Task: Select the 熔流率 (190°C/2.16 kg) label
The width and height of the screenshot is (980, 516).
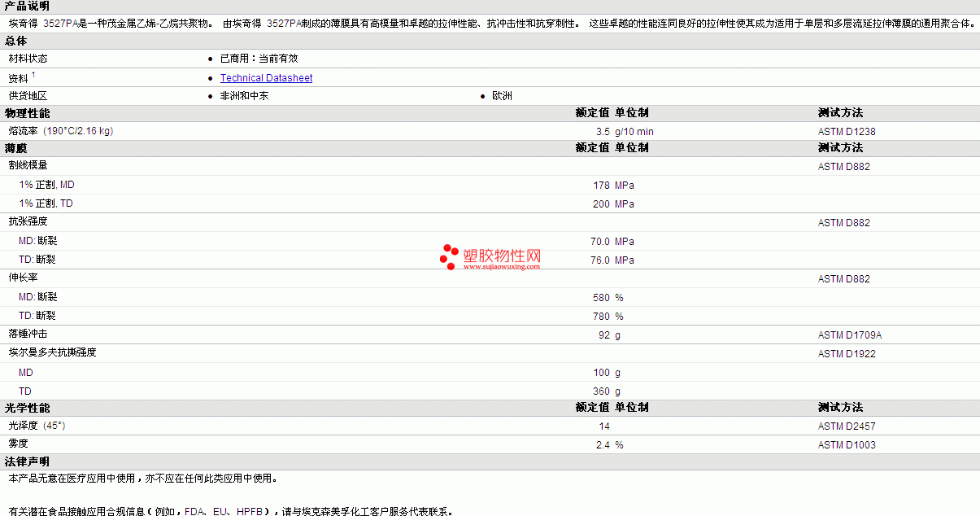Action: tap(61, 131)
